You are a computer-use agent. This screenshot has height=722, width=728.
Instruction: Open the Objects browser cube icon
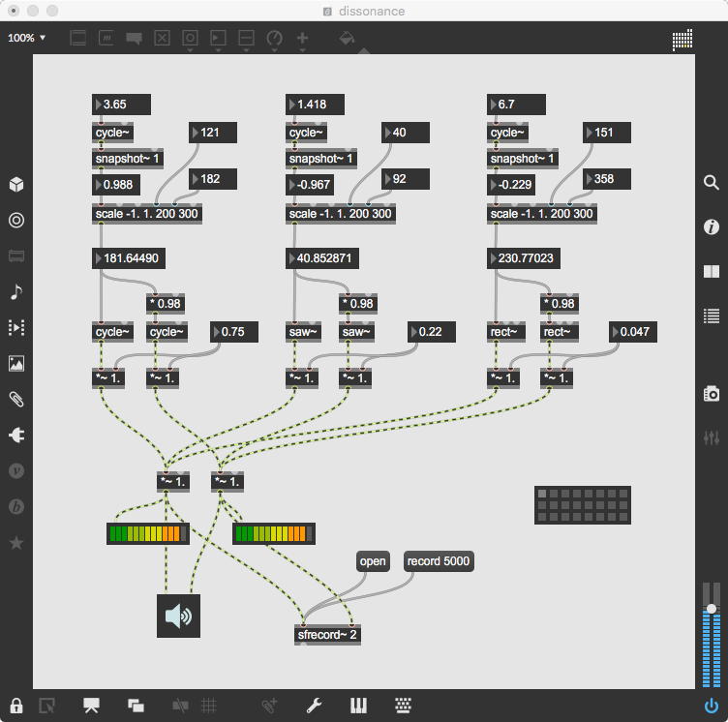coord(16,184)
